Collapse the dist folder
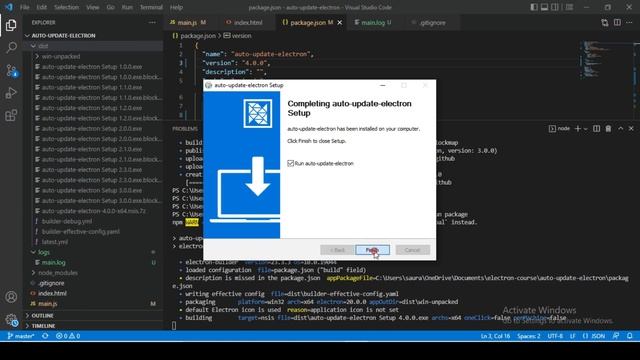The width and height of the screenshot is (640, 360). (40, 46)
